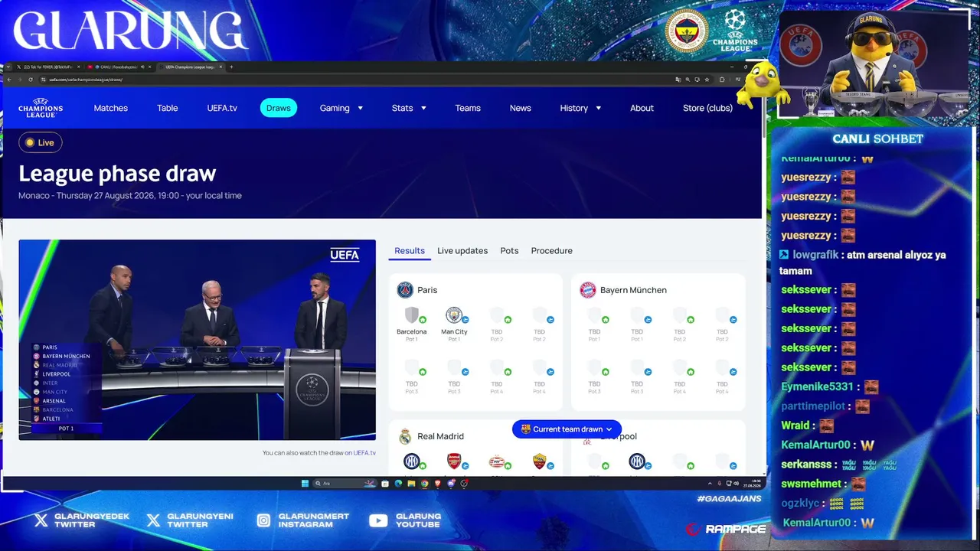Open the Matches nav item
The width and height of the screenshot is (980, 551).
click(111, 108)
